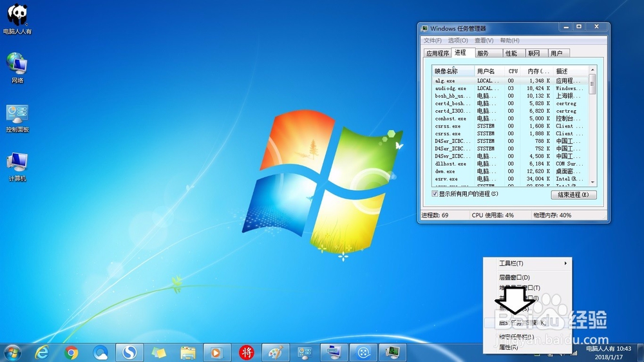The width and height of the screenshot is (644, 362).
Task: Select the D4Svr_ICBC... process row
Action: coord(511,156)
